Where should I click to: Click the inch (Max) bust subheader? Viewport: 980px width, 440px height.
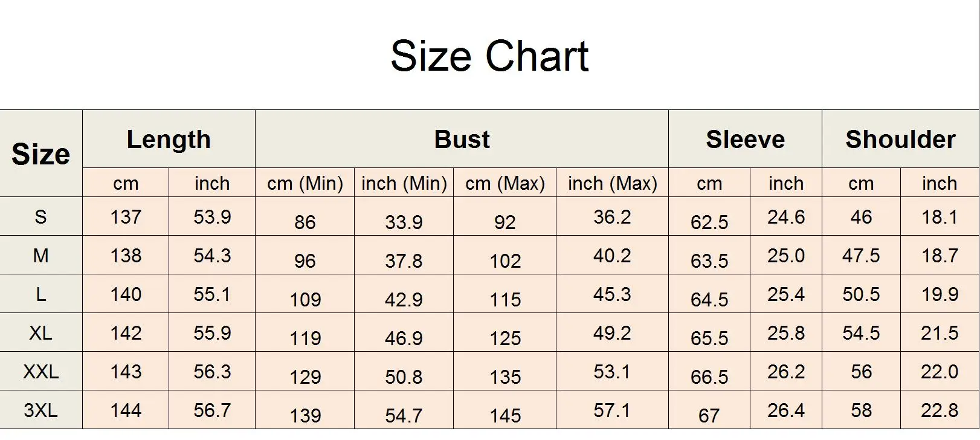612,183
